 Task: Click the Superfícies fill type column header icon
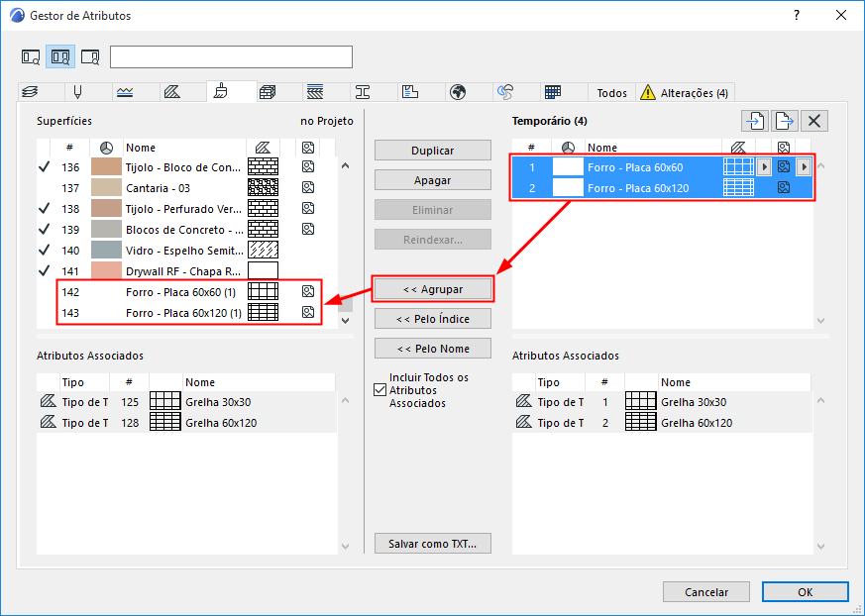coord(264,148)
